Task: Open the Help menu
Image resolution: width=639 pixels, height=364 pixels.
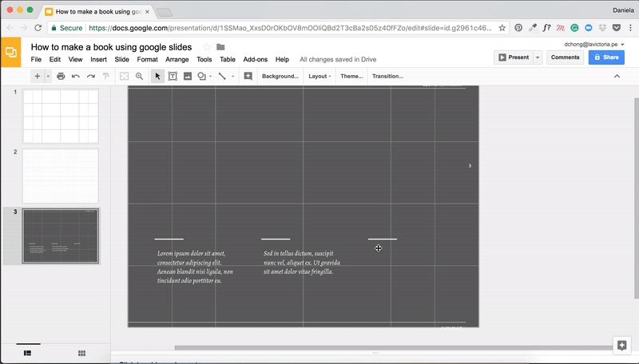Action: (282, 59)
